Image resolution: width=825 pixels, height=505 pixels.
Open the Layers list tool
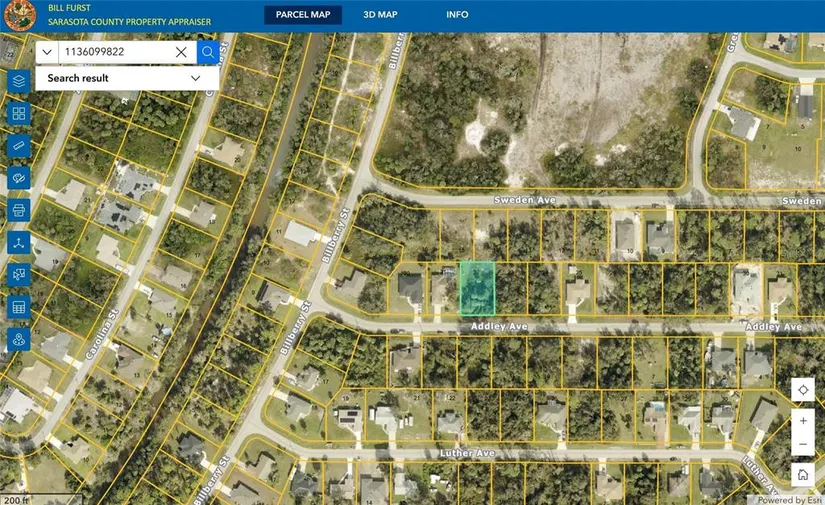(x=18, y=81)
